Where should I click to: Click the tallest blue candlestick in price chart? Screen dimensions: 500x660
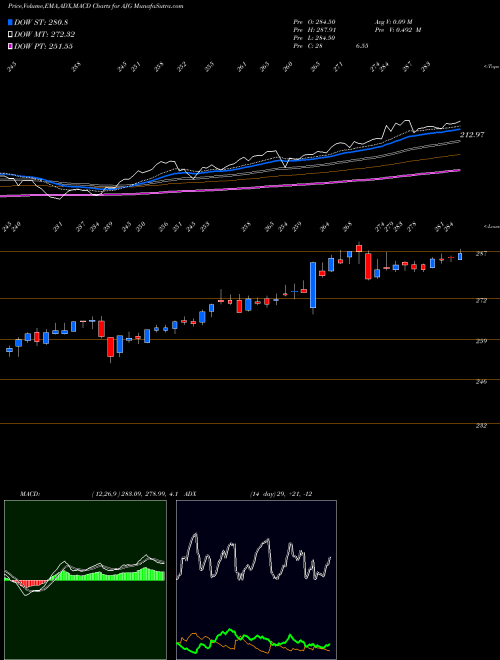[313, 285]
